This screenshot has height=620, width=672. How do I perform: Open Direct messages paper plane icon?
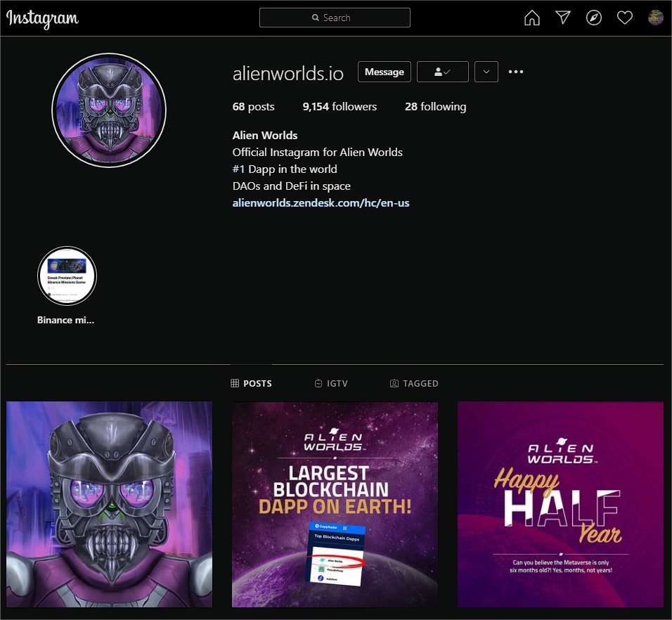tap(563, 18)
